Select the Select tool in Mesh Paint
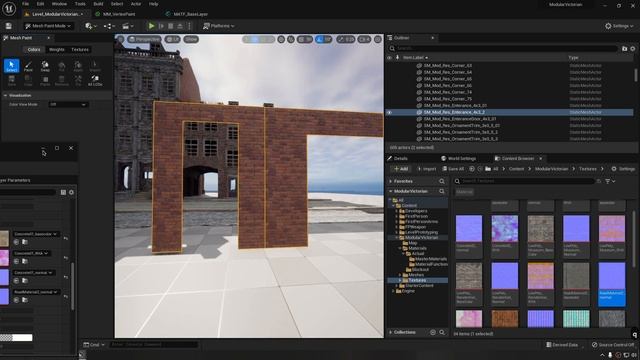The image size is (640, 360). click(11, 66)
